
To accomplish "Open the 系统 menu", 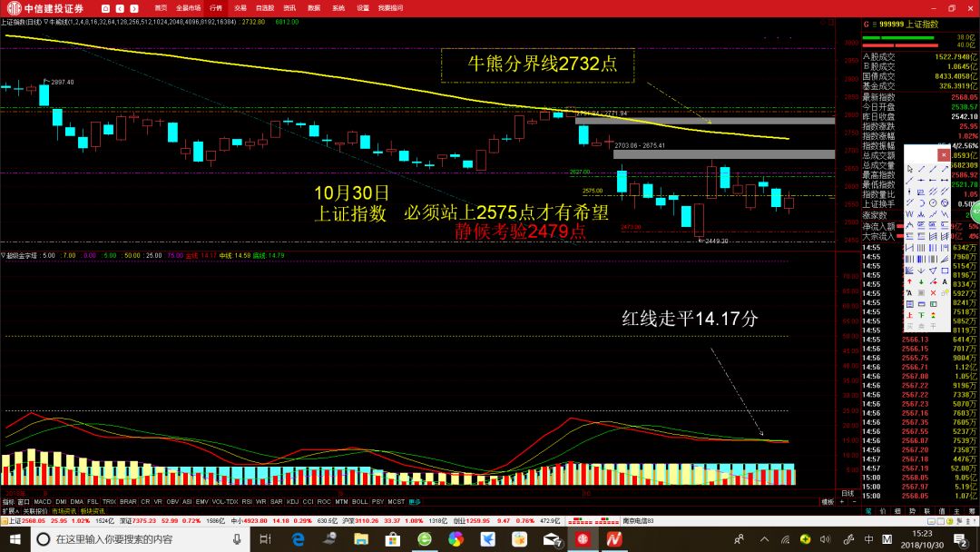I will click(338, 8).
